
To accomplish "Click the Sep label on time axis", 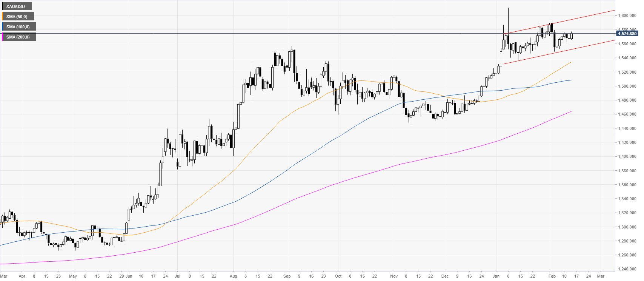I will click(287, 276).
